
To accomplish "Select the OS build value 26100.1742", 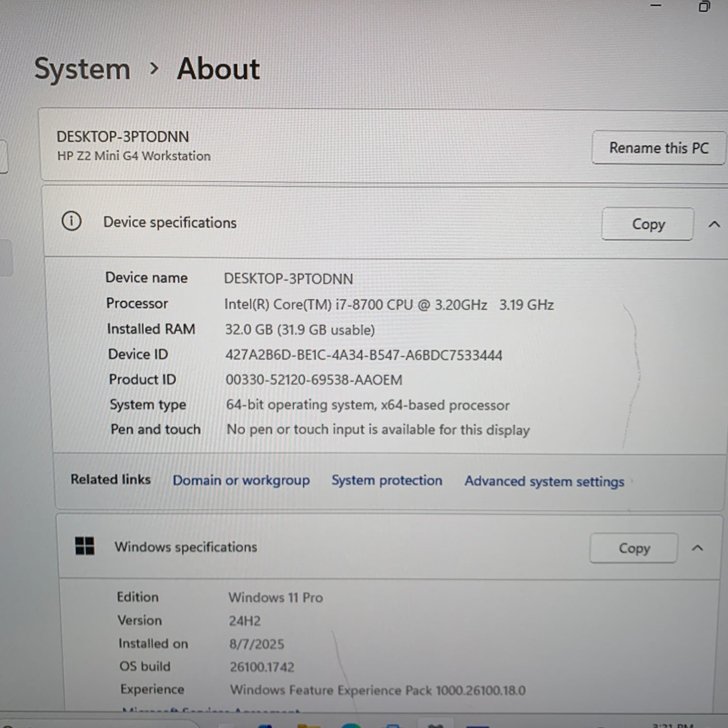I will tap(262, 667).
